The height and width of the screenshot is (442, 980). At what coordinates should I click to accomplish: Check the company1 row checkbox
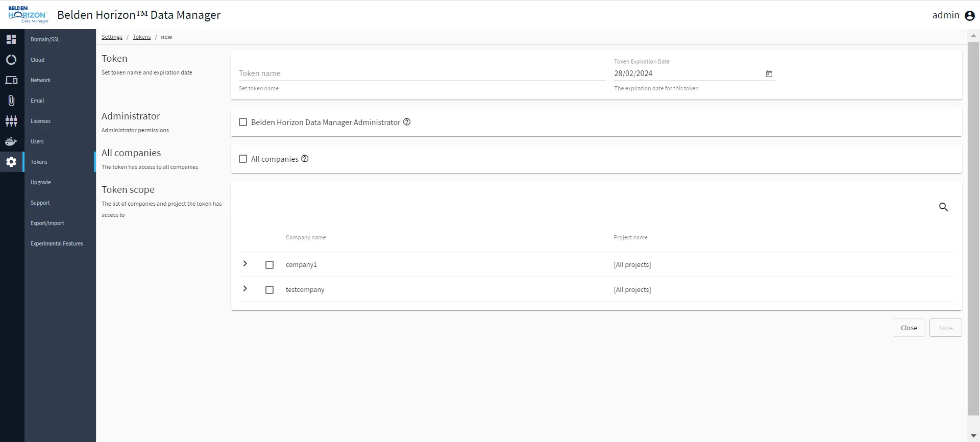tap(269, 265)
